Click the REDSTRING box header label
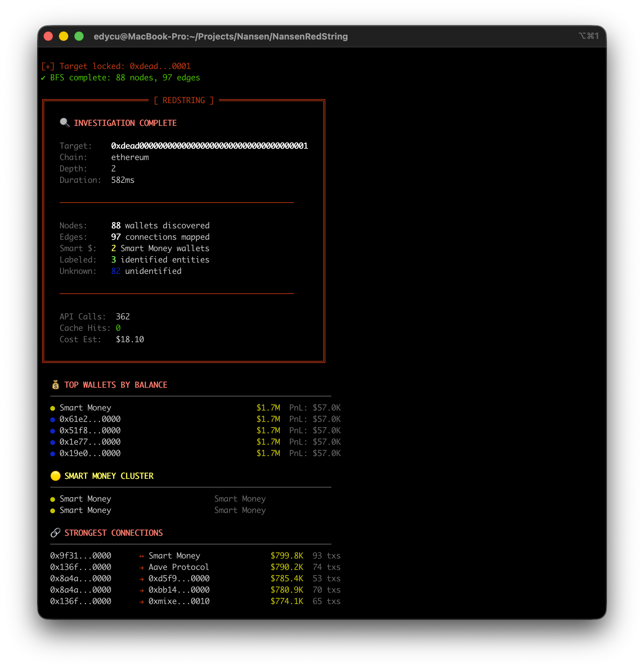This screenshot has height=669, width=644. 184,100
